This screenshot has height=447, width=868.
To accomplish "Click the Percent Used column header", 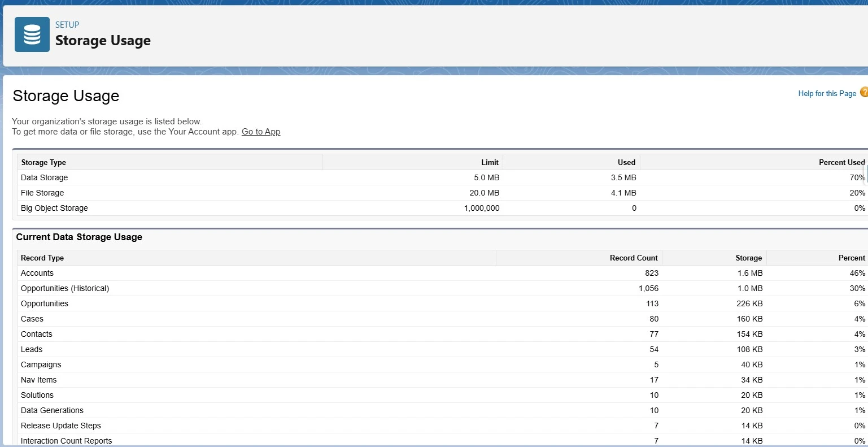I will (x=841, y=162).
